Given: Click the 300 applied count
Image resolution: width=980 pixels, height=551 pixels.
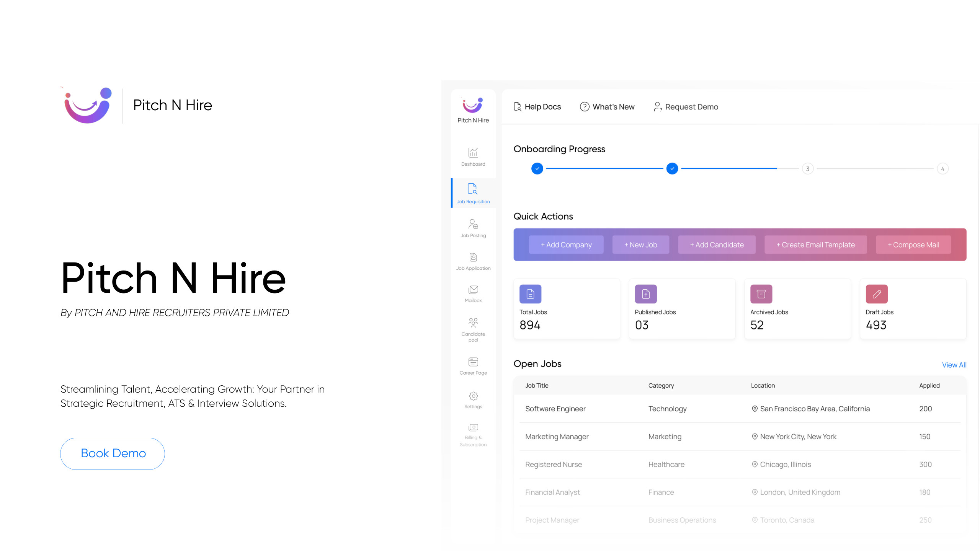Looking at the screenshot, I should 925,465.
